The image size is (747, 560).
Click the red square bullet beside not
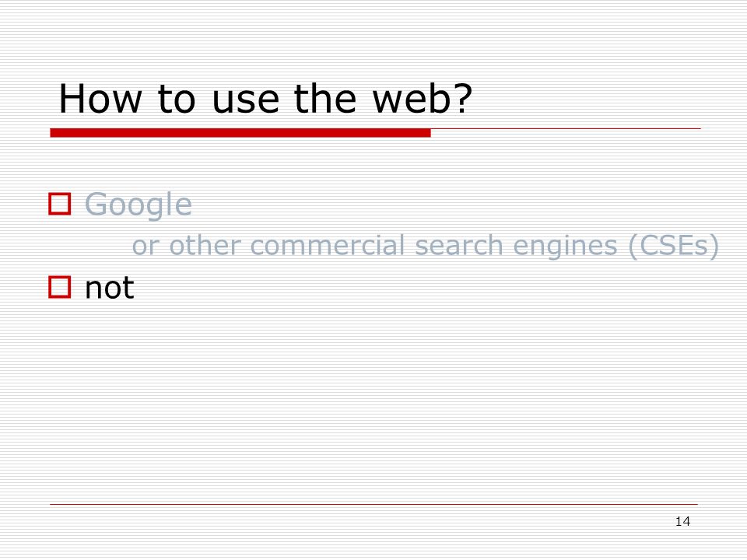(60, 287)
